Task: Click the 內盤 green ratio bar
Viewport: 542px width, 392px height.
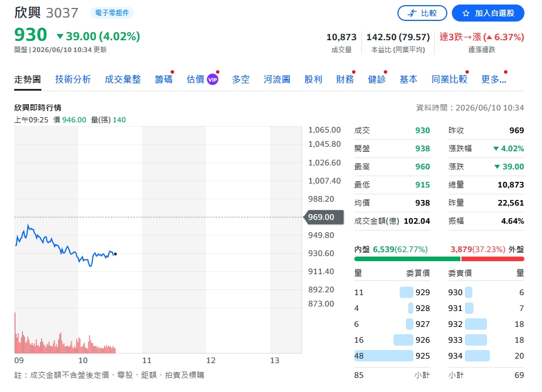Action: (x=407, y=259)
